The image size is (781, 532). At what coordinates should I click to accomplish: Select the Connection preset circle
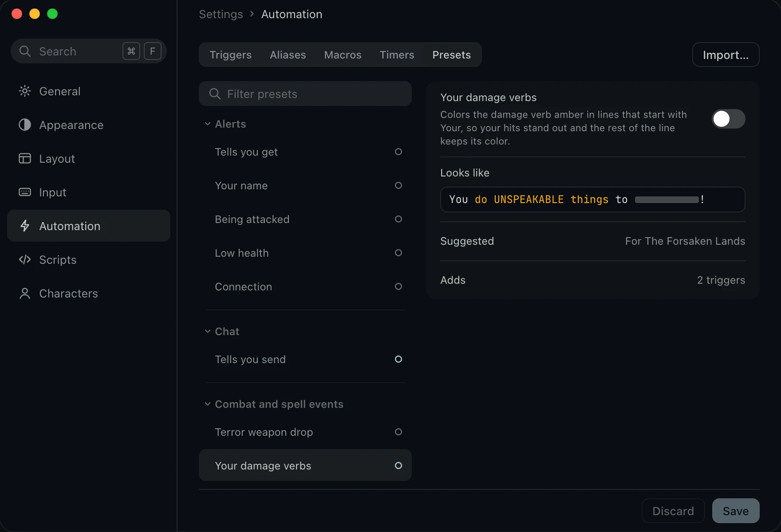[x=398, y=286]
